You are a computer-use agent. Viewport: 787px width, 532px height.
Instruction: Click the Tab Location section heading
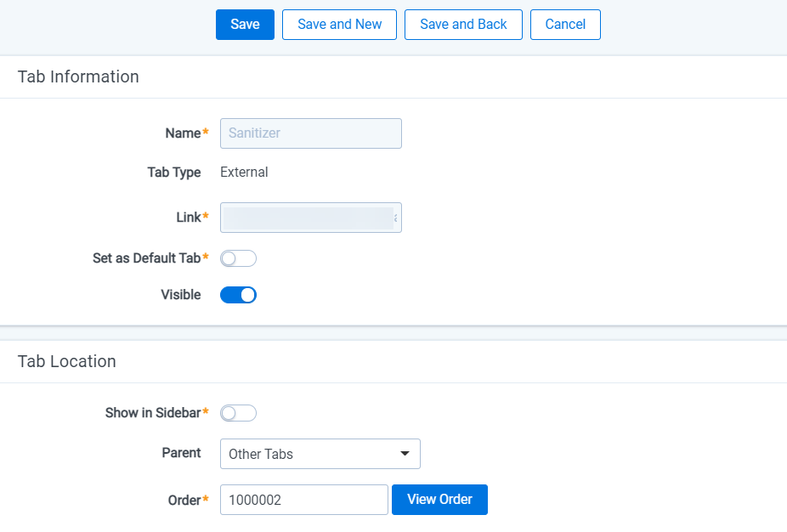67,361
